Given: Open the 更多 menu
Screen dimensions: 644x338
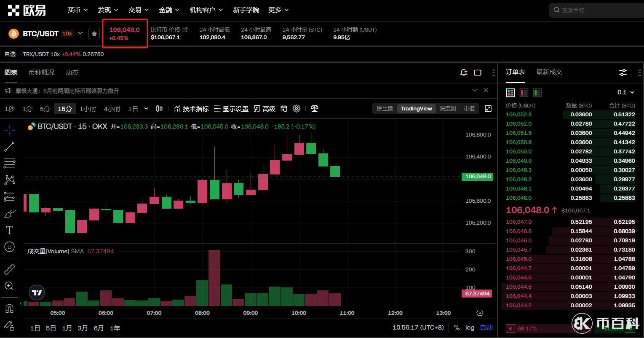Looking at the screenshot, I should 279,10.
